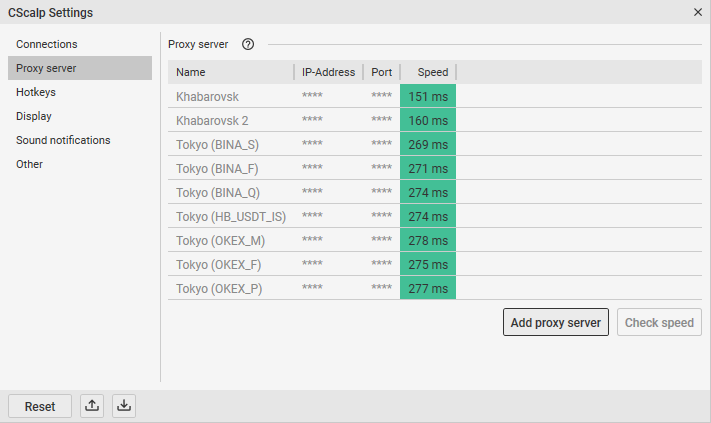This screenshot has height=423, width=711.
Task: Sort the table by Name column header
Action: (x=191, y=72)
